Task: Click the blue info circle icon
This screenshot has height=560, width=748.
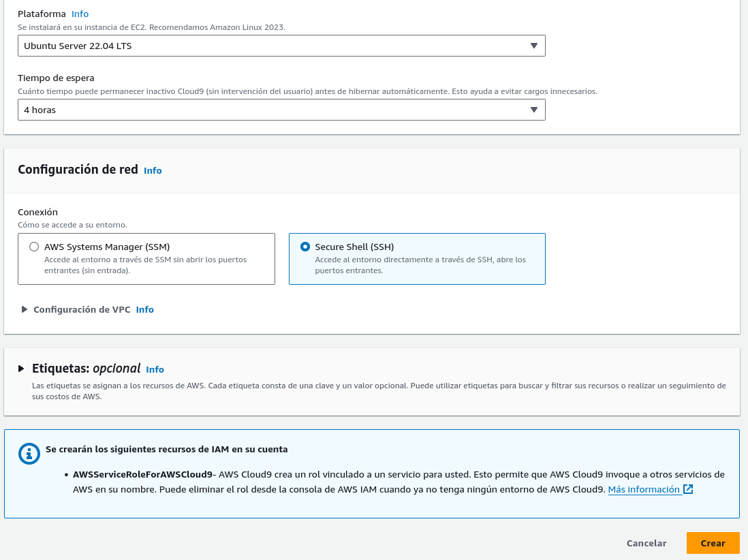Action: [x=29, y=454]
